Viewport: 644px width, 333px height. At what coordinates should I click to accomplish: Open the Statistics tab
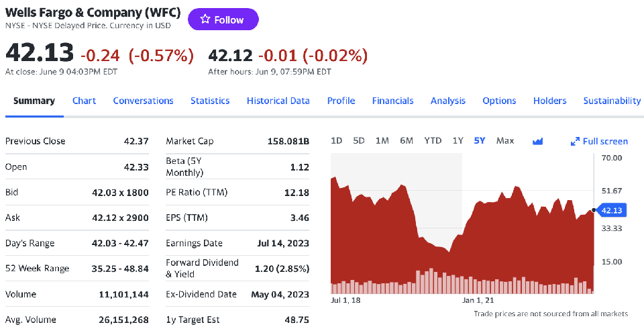click(210, 101)
